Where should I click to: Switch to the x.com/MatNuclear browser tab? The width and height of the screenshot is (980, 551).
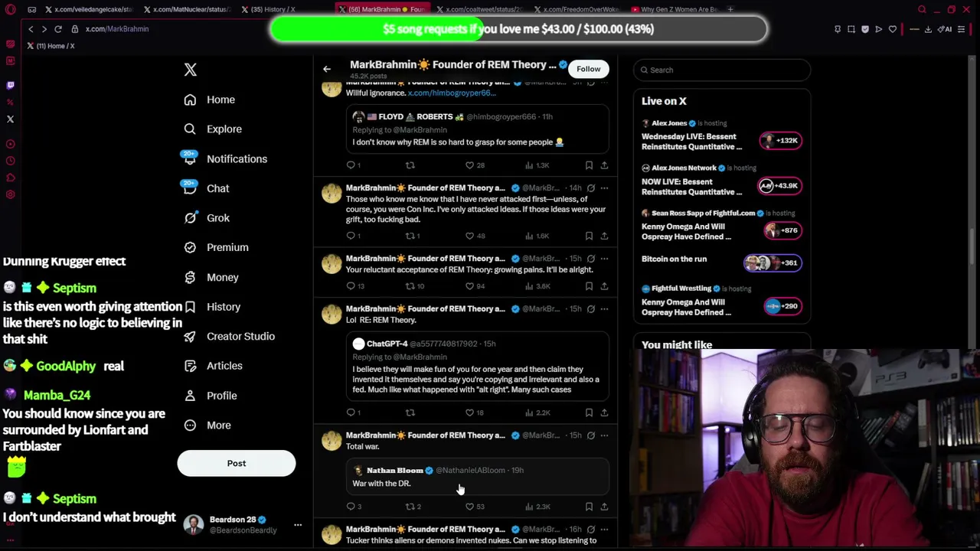(x=188, y=9)
